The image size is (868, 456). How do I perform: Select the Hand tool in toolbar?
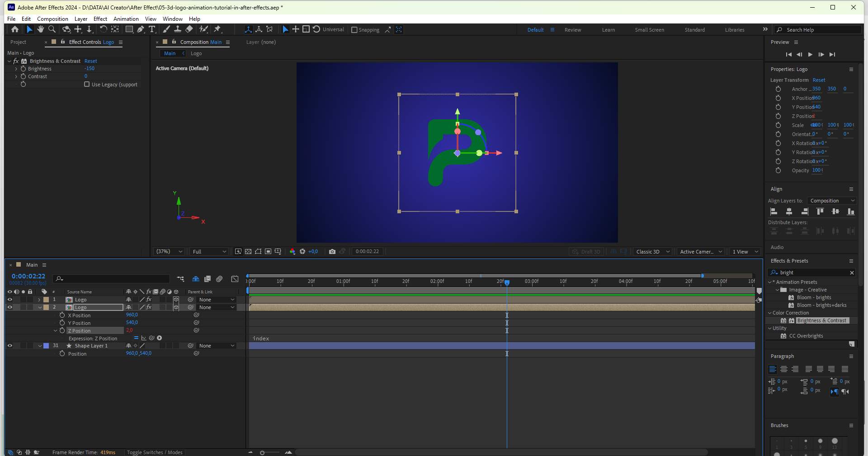pyautogui.click(x=41, y=29)
